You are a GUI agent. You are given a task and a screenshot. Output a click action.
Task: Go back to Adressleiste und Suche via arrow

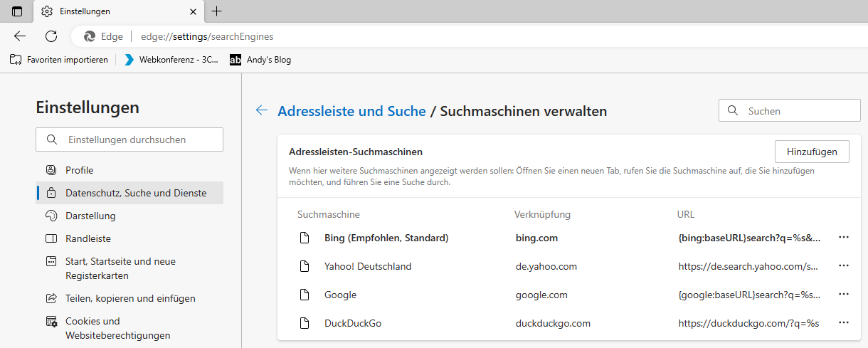point(262,110)
